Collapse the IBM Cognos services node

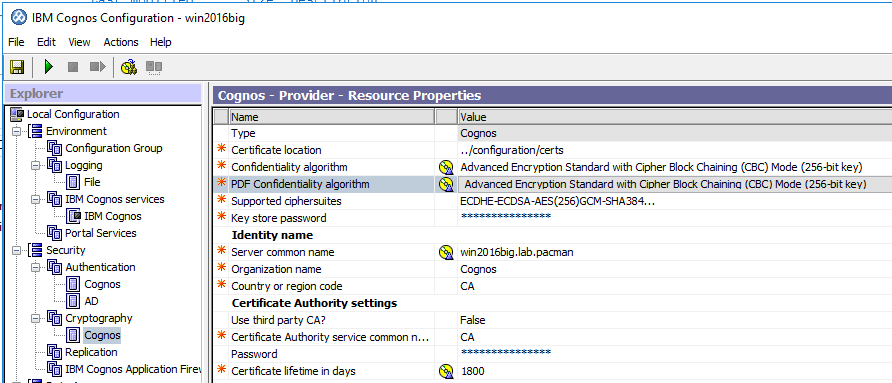click(x=35, y=200)
